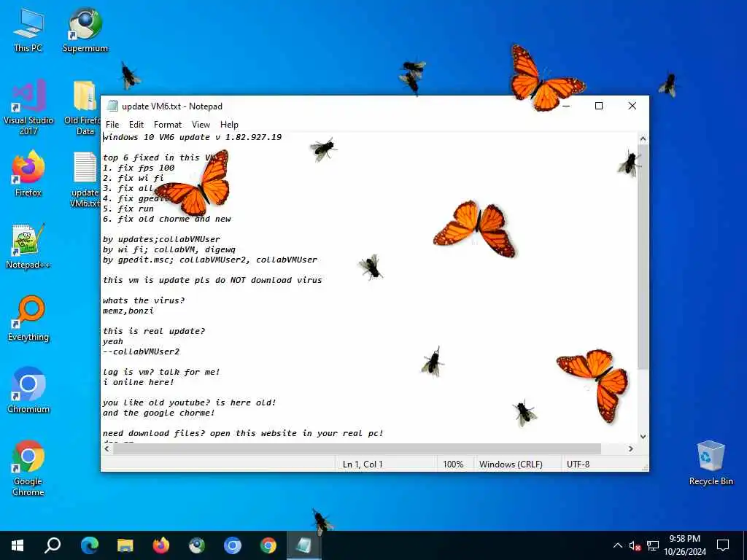Image resolution: width=747 pixels, height=560 pixels.
Task: Click the taskbar clock showing 9:58 PM
Action: (x=684, y=545)
